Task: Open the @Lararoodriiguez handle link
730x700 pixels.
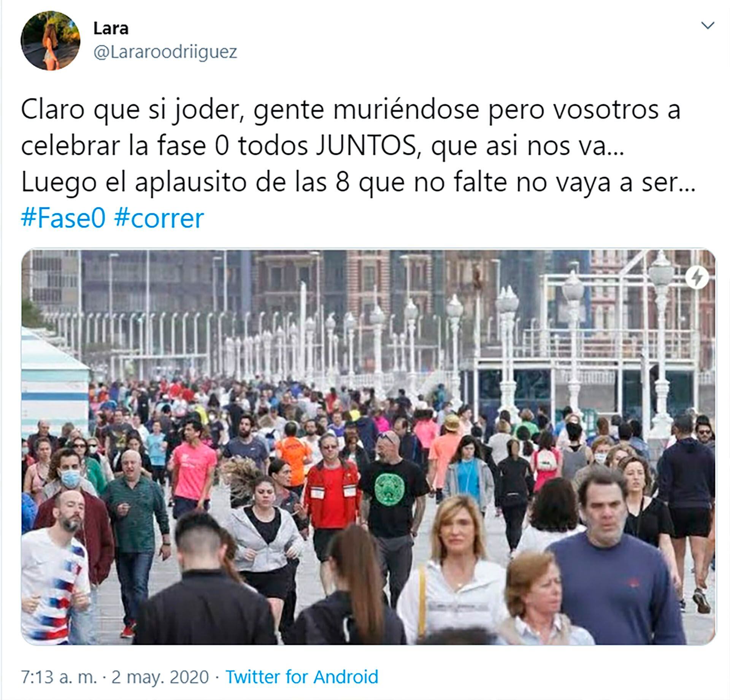Action: [x=165, y=51]
